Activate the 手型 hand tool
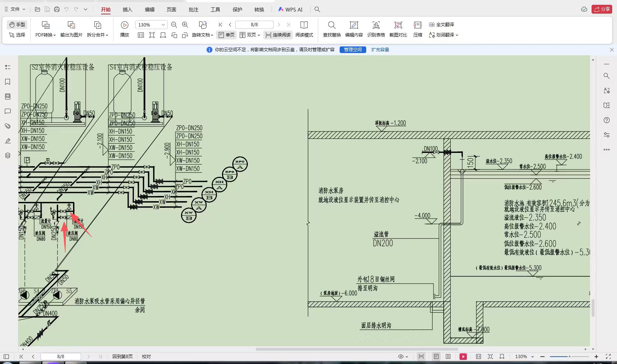Screen dimensions: 617x364 pos(17,25)
